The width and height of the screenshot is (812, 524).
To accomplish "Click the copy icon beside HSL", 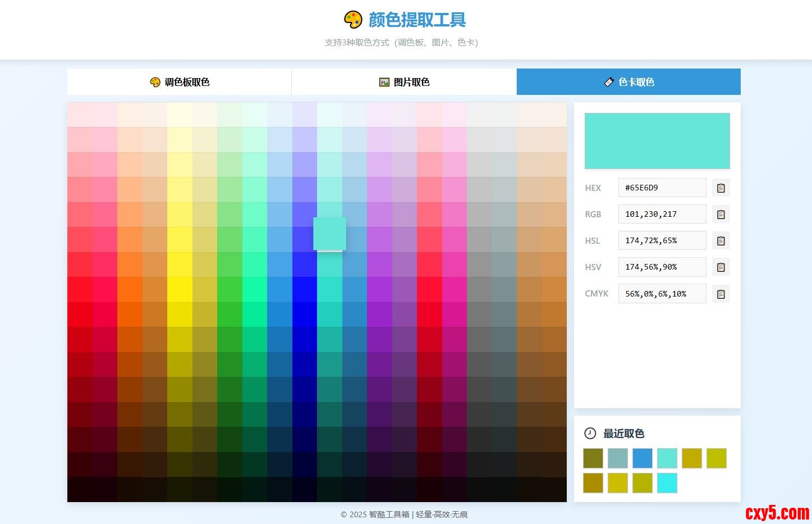I will (x=721, y=241).
